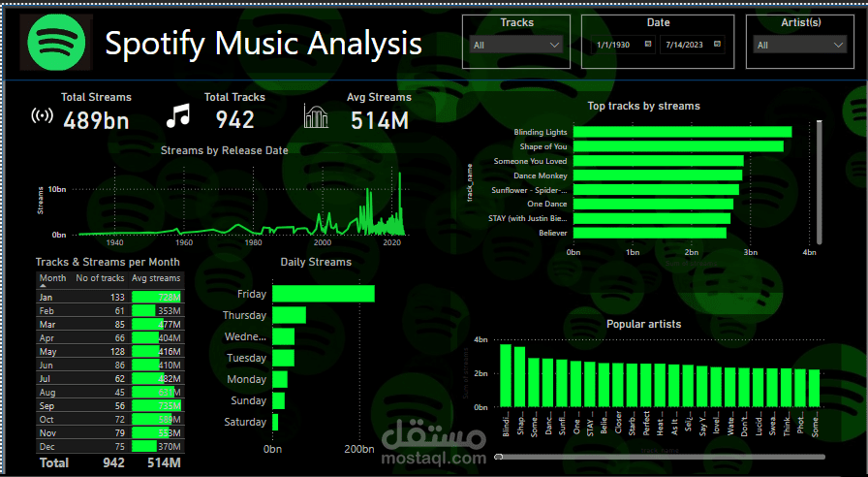Viewport: 868px width, 477px height.
Task: Select the Someone You Loved bar
Action: tap(658, 161)
